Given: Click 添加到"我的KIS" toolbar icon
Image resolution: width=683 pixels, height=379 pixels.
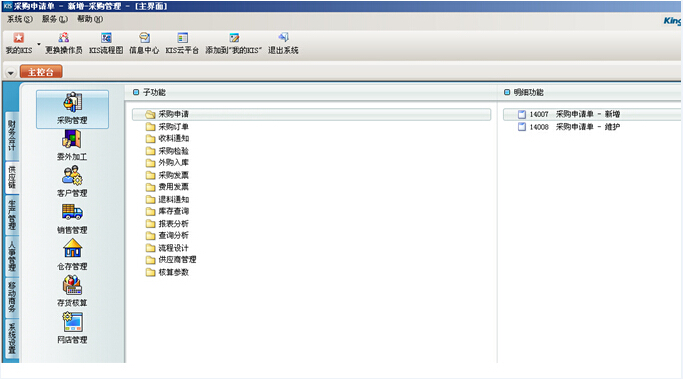Looking at the screenshot, I should (234, 43).
